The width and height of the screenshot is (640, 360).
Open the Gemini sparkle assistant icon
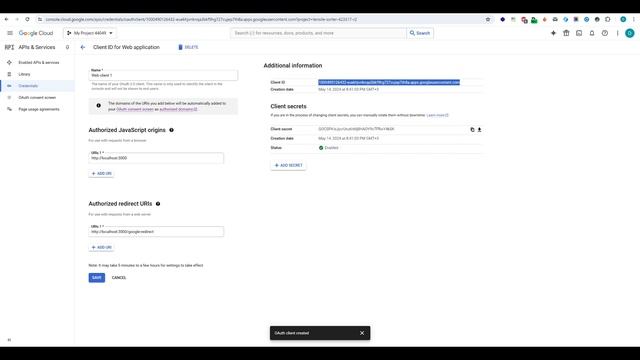click(553, 33)
